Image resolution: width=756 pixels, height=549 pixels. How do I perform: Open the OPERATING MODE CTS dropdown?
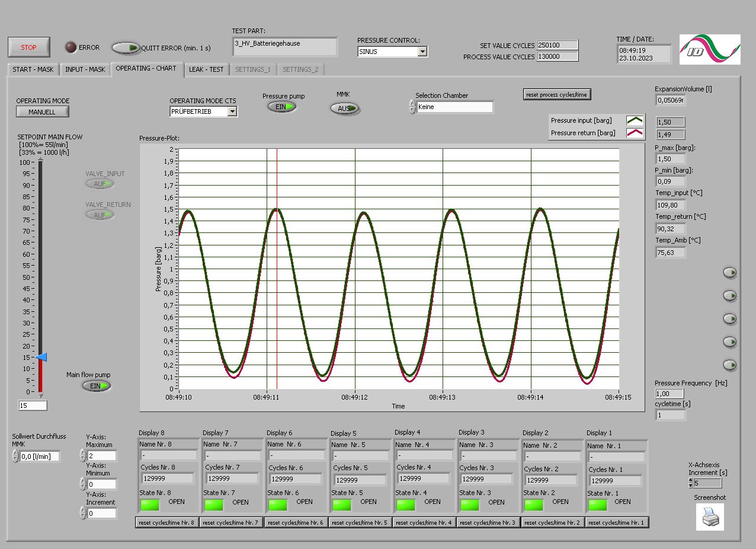pos(232,111)
